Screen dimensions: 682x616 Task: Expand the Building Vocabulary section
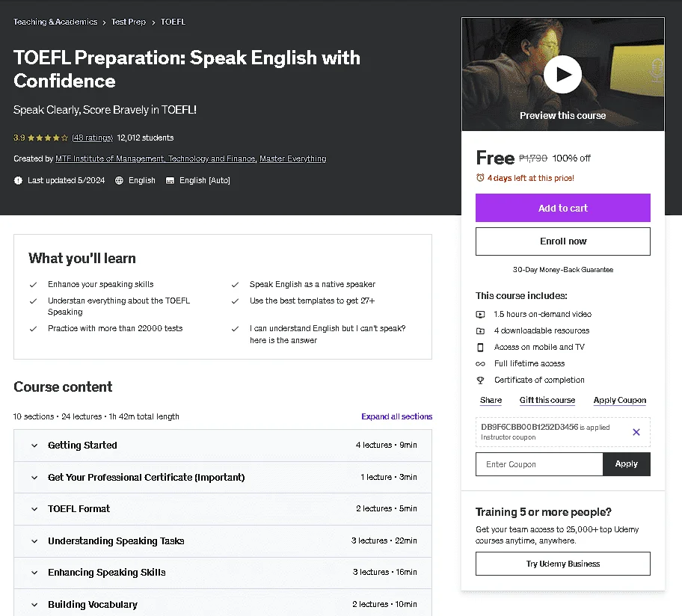[x=223, y=604]
